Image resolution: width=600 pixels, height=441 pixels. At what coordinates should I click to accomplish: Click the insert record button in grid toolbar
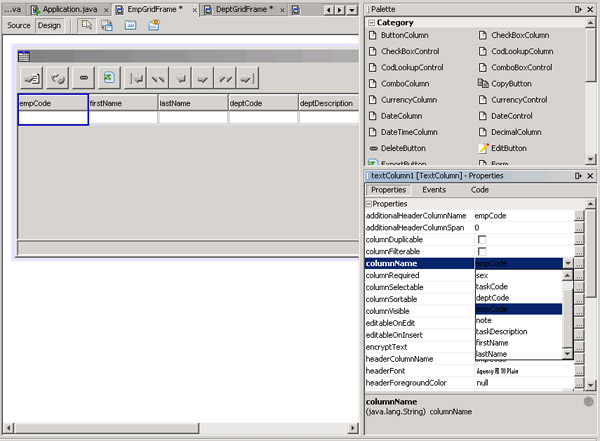[32, 77]
